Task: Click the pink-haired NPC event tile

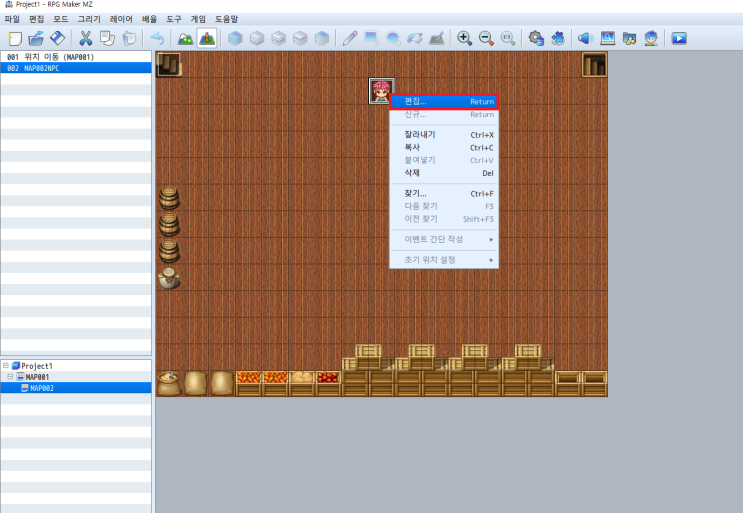Action: coord(381,91)
